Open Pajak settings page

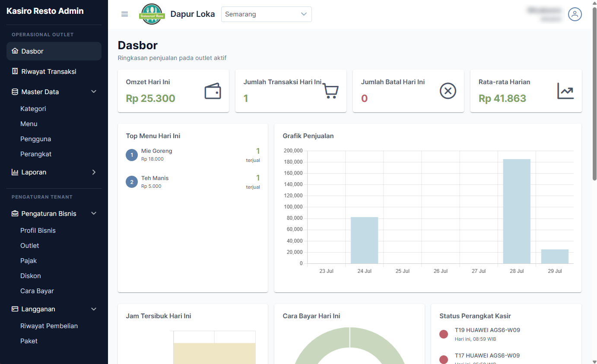click(x=29, y=260)
